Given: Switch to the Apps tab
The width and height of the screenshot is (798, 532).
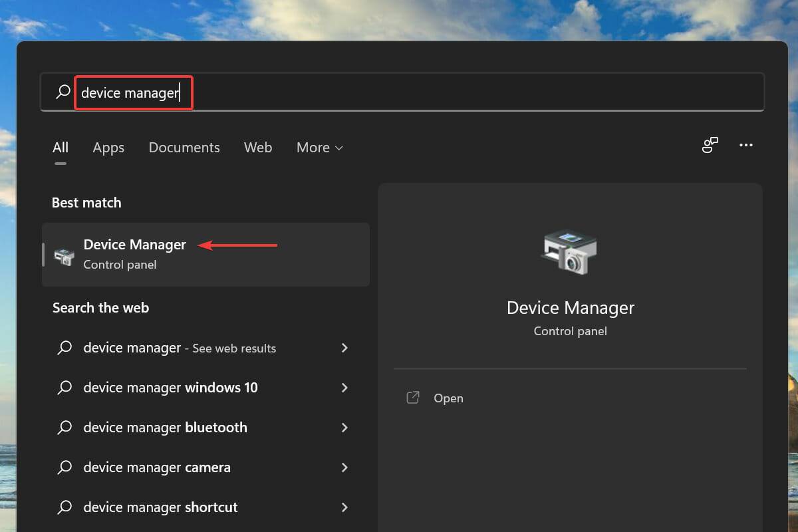Looking at the screenshot, I should 108,148.
